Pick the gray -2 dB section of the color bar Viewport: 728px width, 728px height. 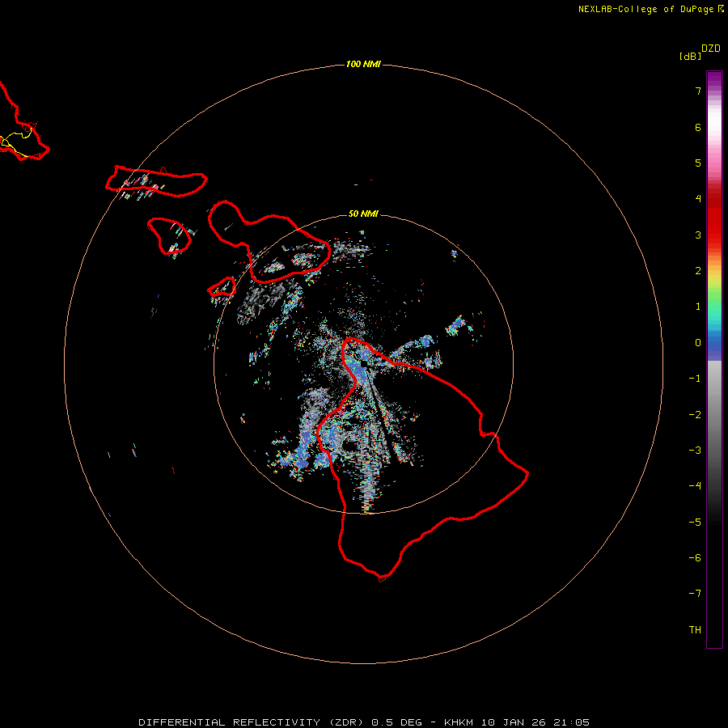click(x=714, y=415)
